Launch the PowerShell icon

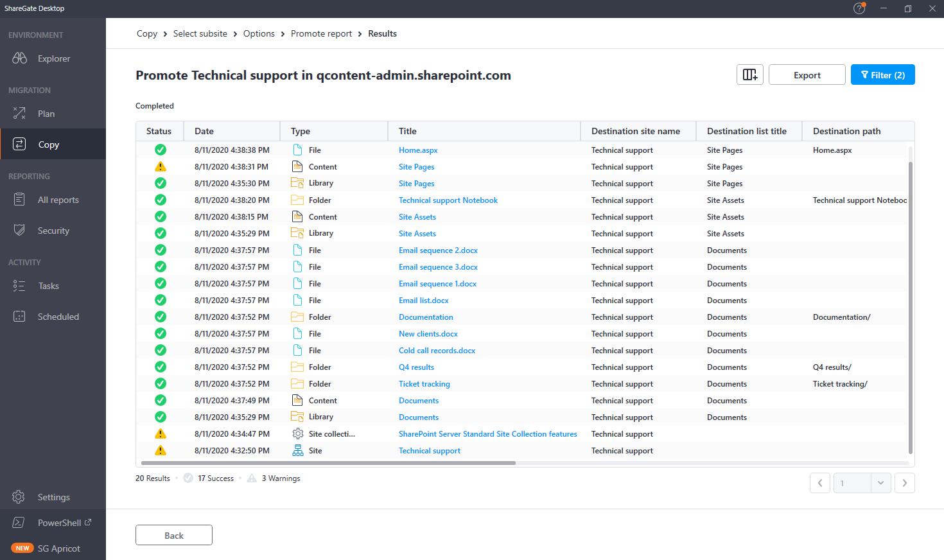coord(19,523)
